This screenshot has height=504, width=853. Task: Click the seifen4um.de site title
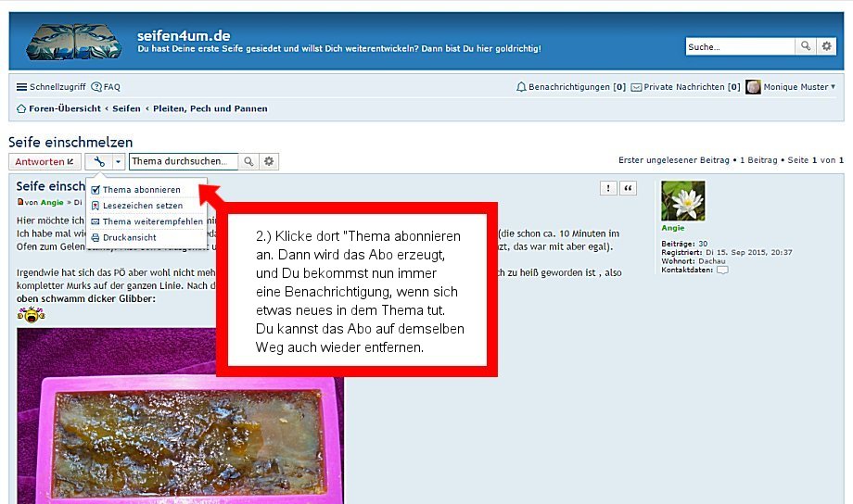[184, 36]
